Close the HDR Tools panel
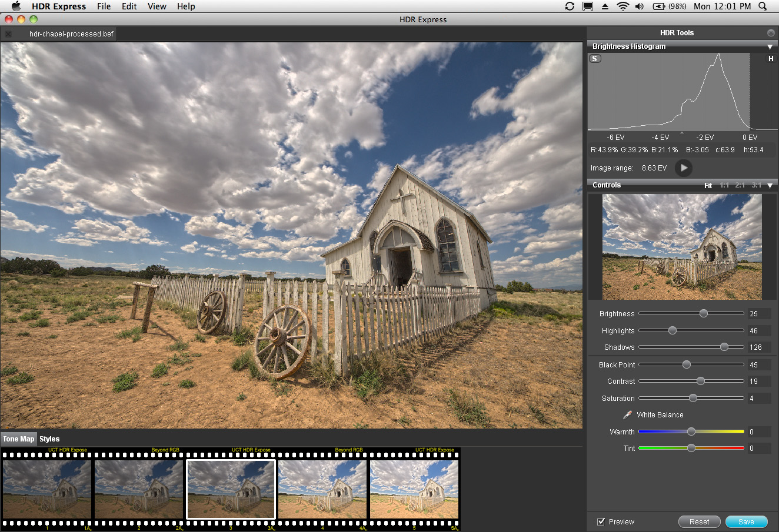779x532 pixels. pos(771,33)
